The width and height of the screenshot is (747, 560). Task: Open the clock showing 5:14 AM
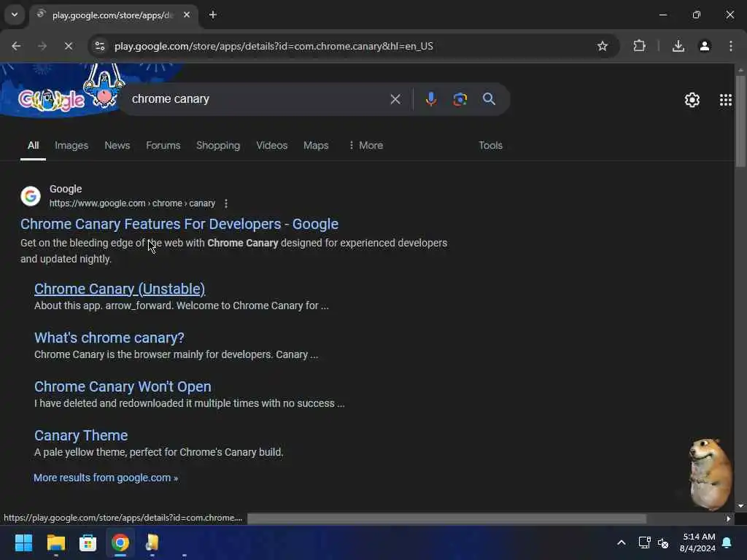(697, 542)
